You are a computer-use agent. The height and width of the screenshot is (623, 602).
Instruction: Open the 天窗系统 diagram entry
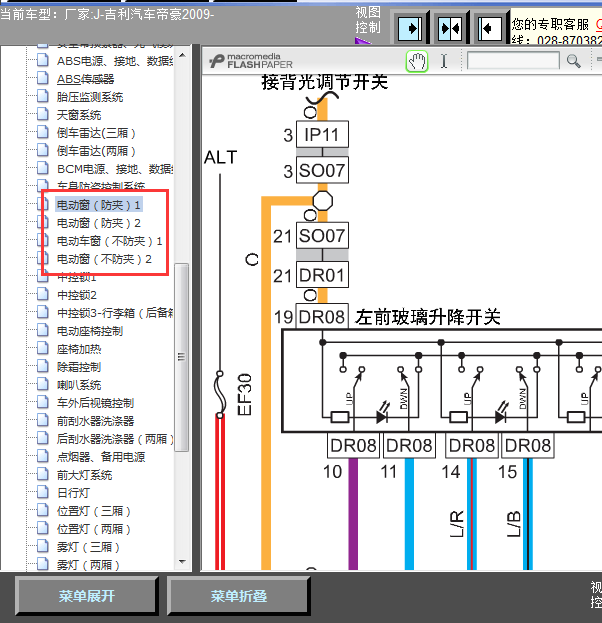click(x=79, y=115)
